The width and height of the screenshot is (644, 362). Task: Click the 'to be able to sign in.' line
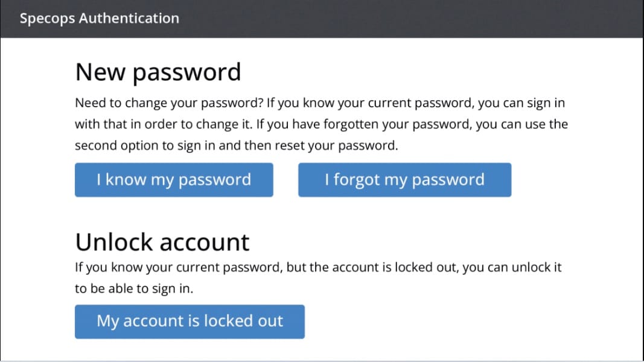tap(134, 288)
